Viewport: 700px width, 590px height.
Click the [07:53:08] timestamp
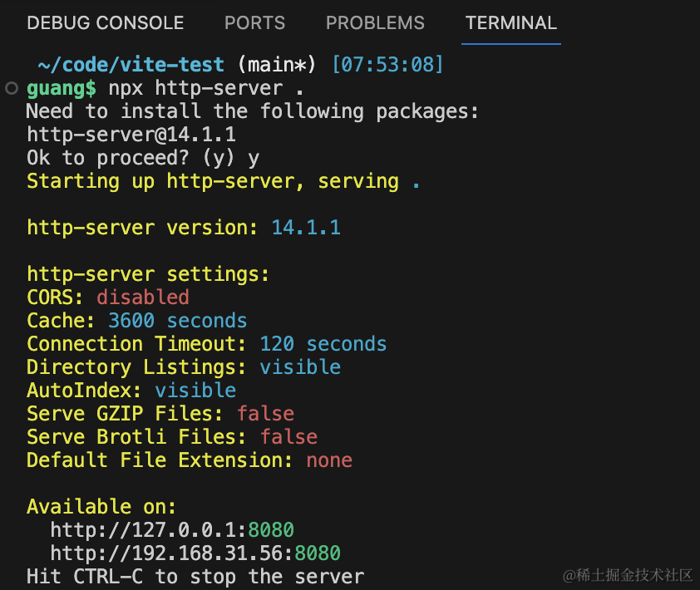(387, 65)
